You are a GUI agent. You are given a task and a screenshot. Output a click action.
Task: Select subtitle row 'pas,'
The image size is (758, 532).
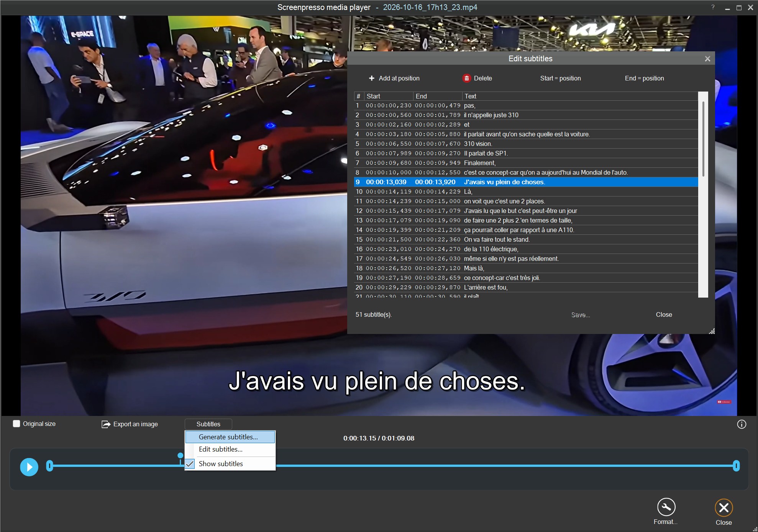pos(526,105)
